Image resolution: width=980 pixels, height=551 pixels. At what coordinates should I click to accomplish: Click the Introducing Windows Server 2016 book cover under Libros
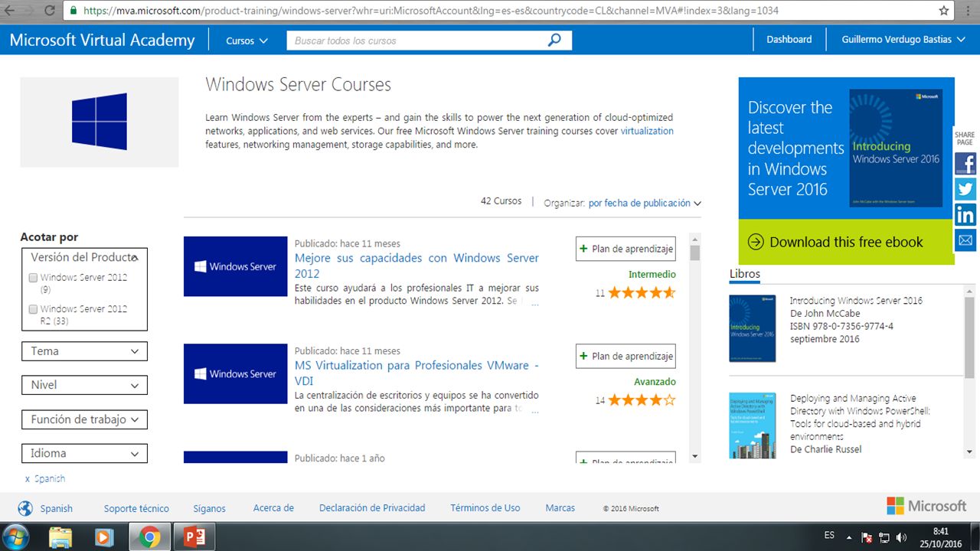(x=752, y=328)
